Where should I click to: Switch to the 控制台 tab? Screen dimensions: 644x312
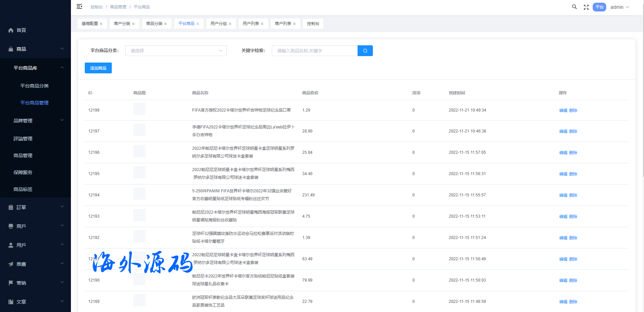coord(313,24)
